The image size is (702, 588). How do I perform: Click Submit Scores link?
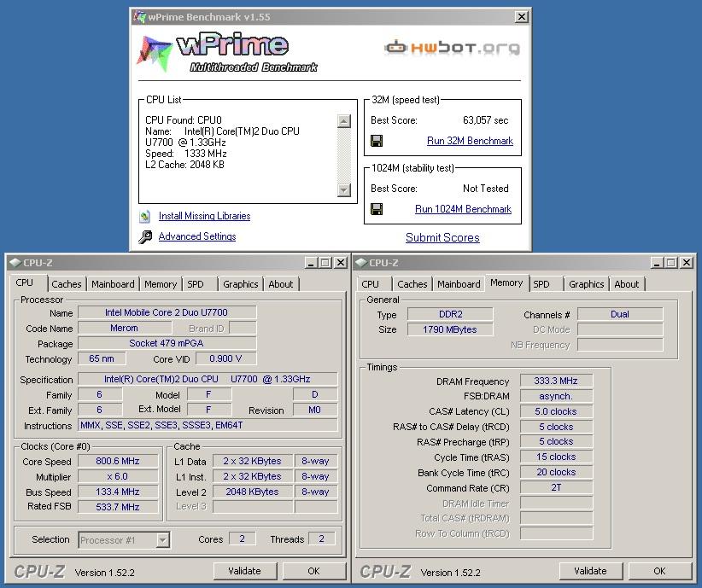point(442,237)
